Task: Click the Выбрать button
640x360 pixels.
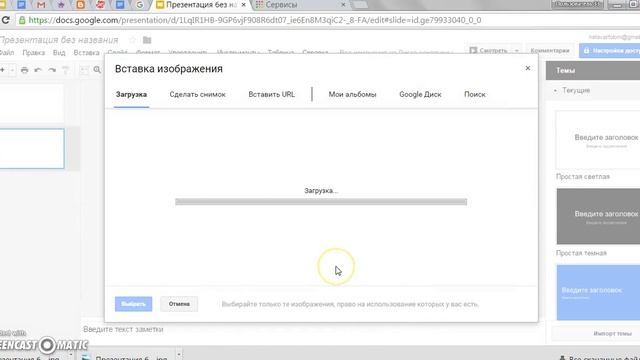Action: (133, 304)
